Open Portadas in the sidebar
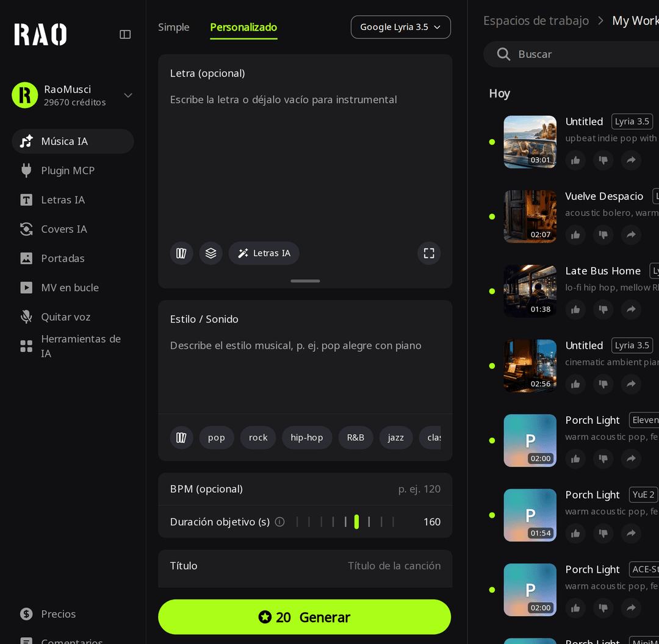 pos(73,259)
